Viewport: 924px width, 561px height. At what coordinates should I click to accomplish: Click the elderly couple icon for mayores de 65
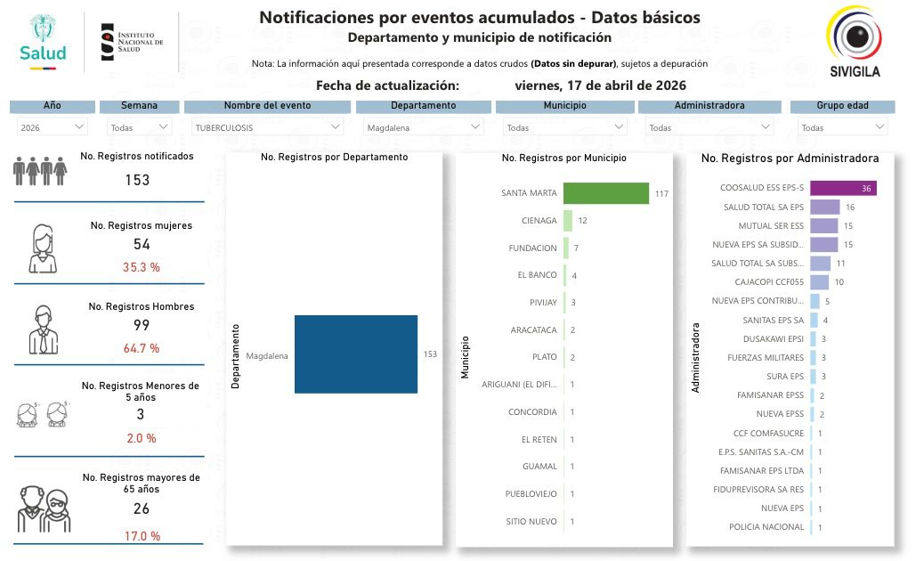43,508
